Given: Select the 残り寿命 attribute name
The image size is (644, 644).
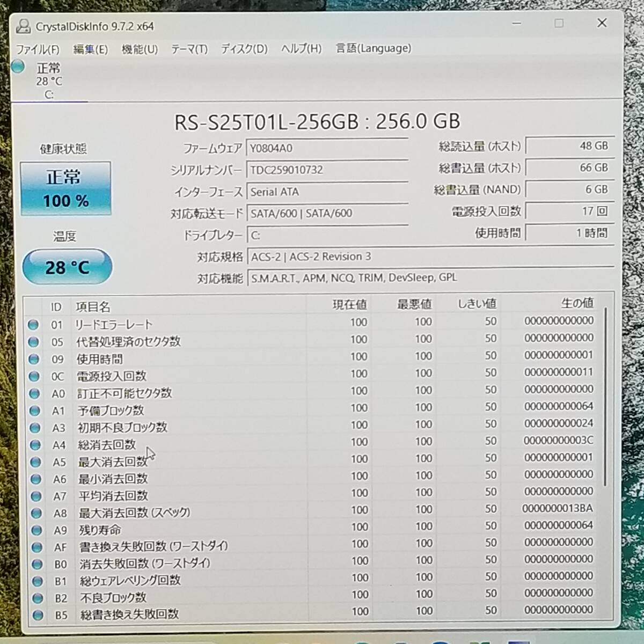Looking at the screenshot, I should pos(100,530).
